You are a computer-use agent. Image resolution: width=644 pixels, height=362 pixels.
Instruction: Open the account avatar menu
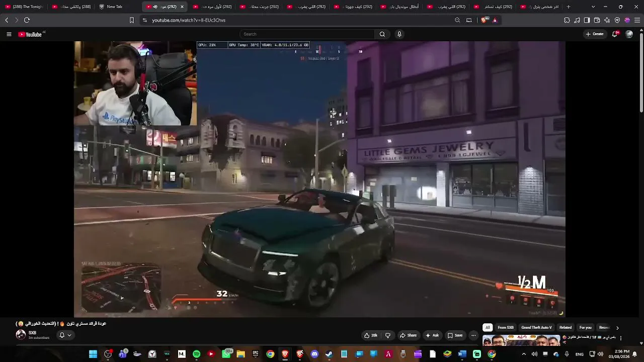point(629,34)
